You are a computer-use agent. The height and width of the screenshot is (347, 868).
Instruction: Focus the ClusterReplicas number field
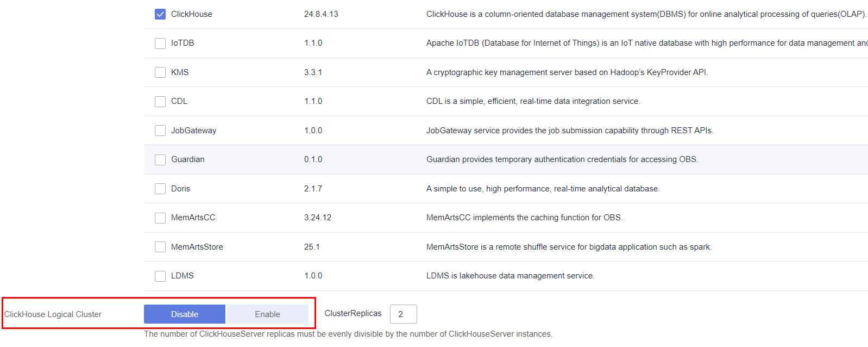(x=403, y=314)
